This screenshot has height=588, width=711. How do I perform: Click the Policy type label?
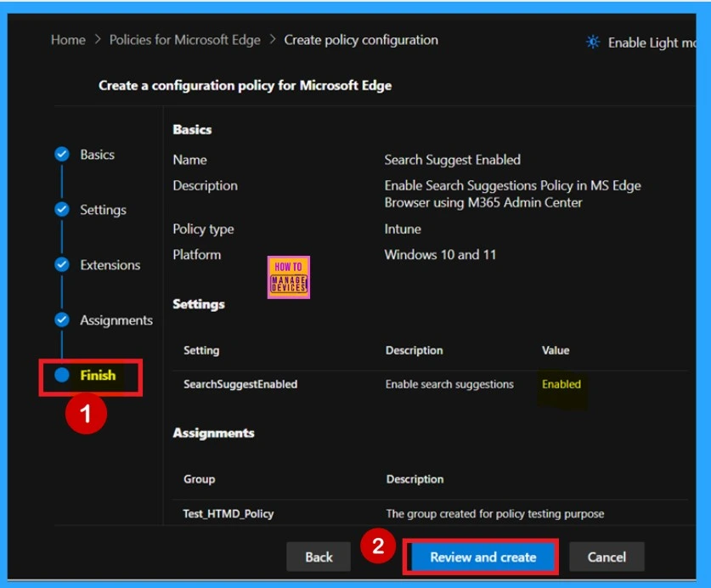tap(203, 229)
